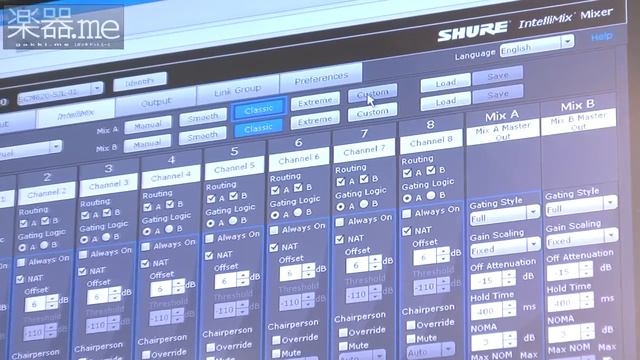Viewport: 640px width, 360px height.
Task: Click the Identify button
Action: coord(140,82)
